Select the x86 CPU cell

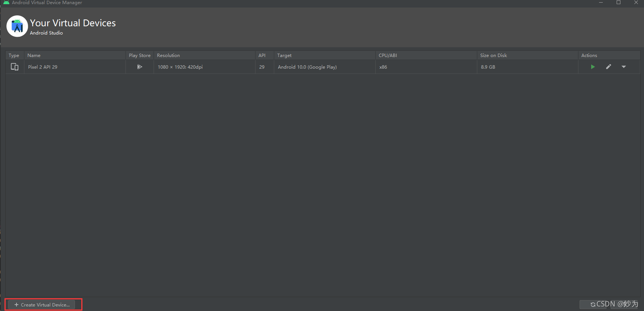(x=426, y=67)
